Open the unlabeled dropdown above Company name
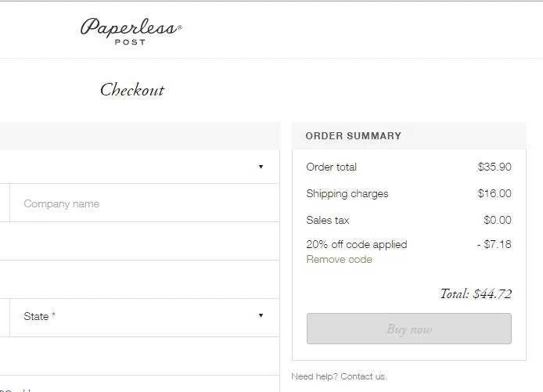 click(139, 167)
